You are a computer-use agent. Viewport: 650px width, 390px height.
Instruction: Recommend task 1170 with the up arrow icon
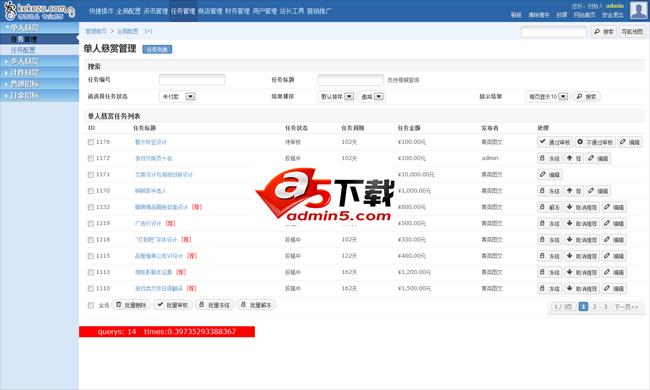(x=570, y=191)
